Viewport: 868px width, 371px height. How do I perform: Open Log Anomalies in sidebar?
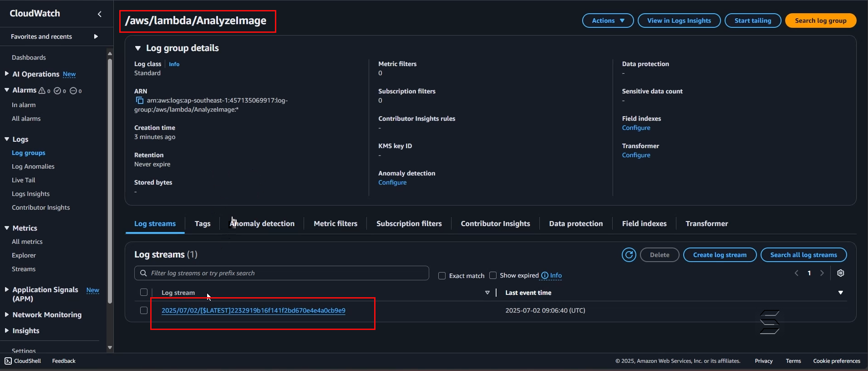coord(33,166)
